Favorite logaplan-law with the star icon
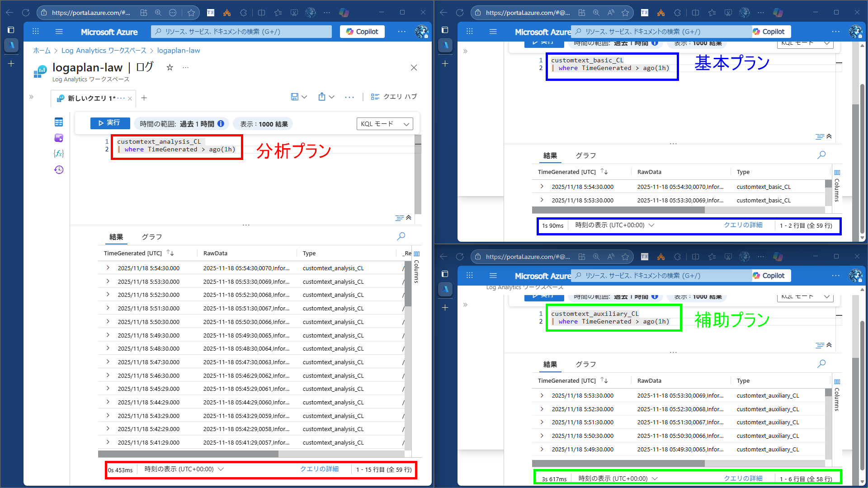 coord(170,67)
